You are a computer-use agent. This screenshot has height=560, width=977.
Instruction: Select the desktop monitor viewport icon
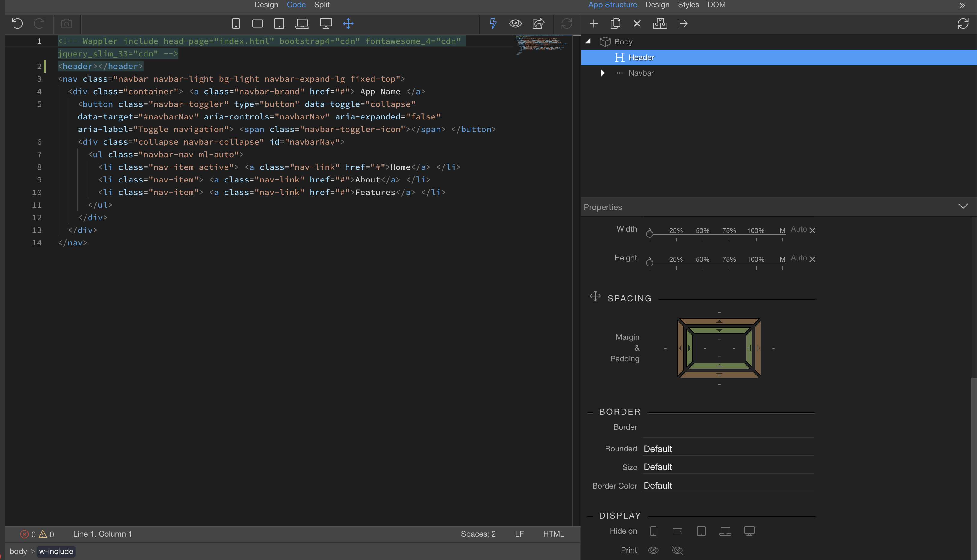pyautogui.click(x=325, y=23)
